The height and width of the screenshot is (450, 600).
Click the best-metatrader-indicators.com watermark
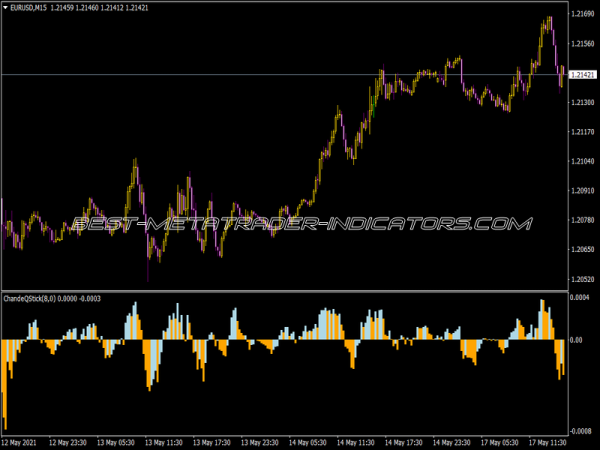click(x=300, y=224)
